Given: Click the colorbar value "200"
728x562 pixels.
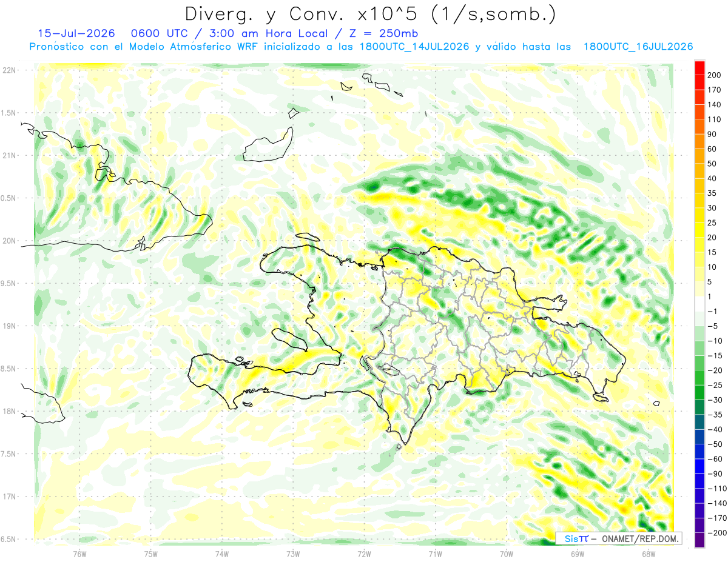Looking at the screenshot, I should pyautogui.click(x=715, y=75).
